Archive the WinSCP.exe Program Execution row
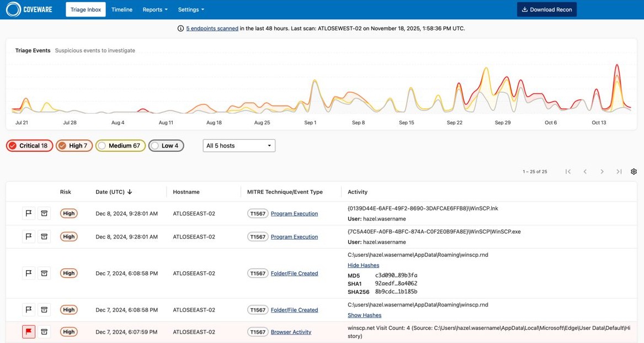 (x=44, y=236)
